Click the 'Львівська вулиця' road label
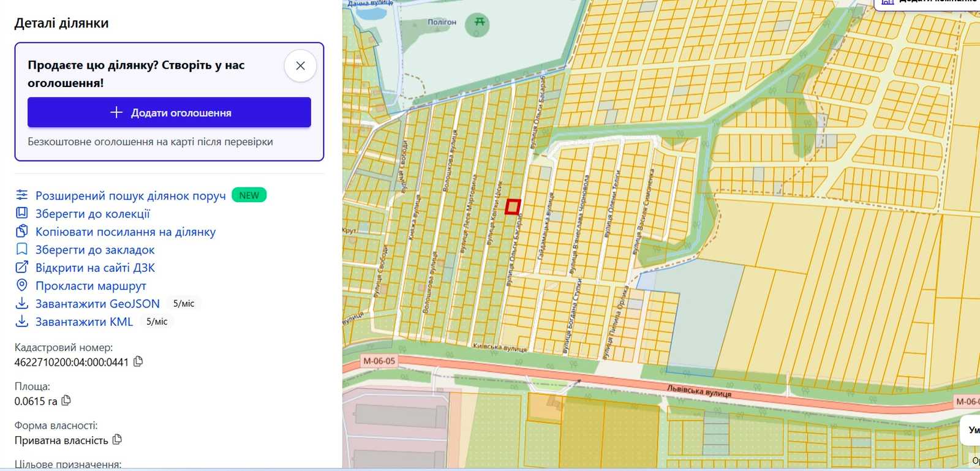This screenshot has height=471, width=980. 699,391
